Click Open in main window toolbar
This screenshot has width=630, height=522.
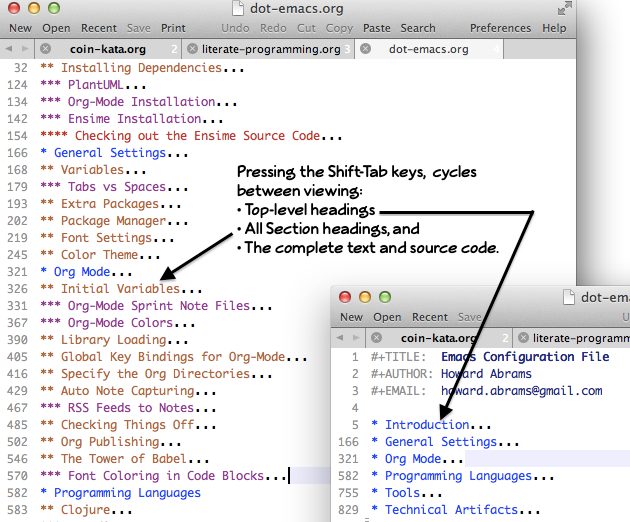[x=56, y=28]
